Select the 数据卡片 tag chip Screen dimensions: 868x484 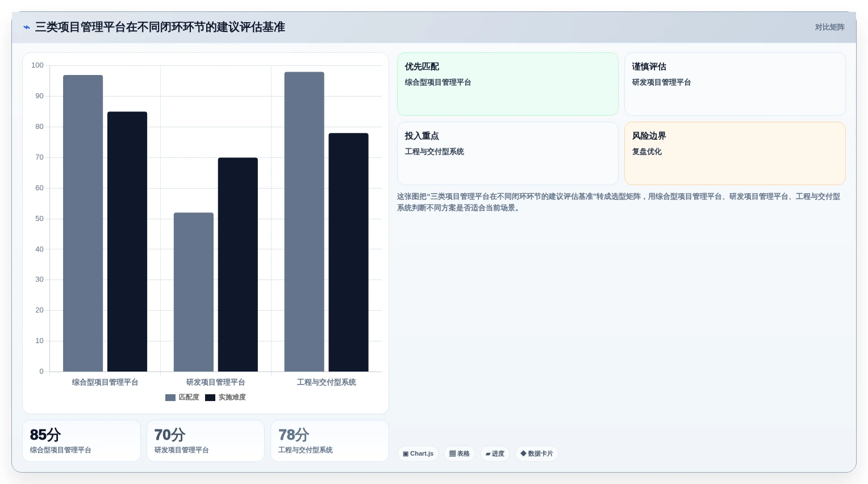(537, 453)
